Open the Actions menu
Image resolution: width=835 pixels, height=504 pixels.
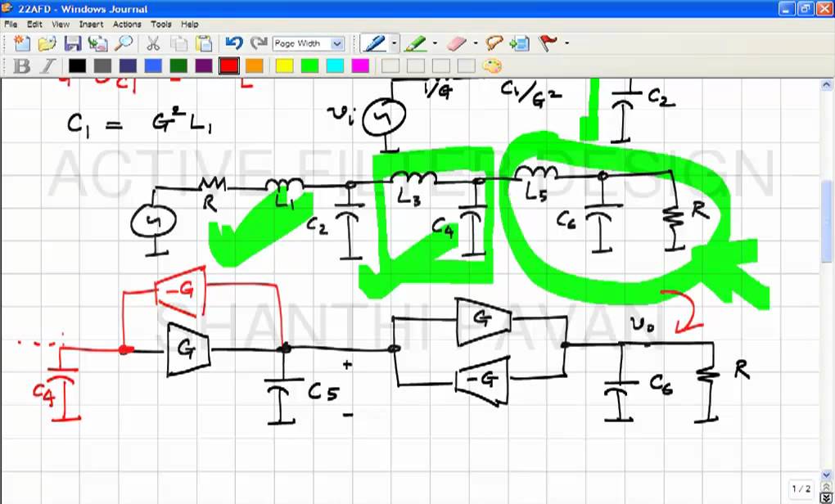pos(127,24)
